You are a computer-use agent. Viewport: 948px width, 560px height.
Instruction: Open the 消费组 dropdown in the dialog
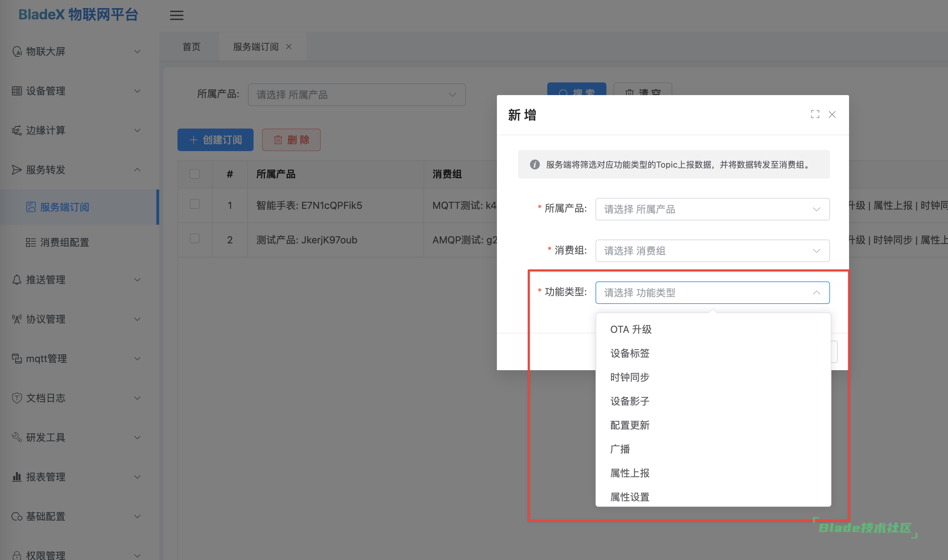712,251
